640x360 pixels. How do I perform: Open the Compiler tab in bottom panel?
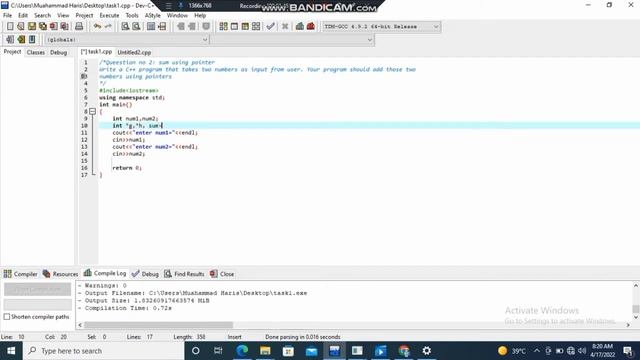click(20, 274)
